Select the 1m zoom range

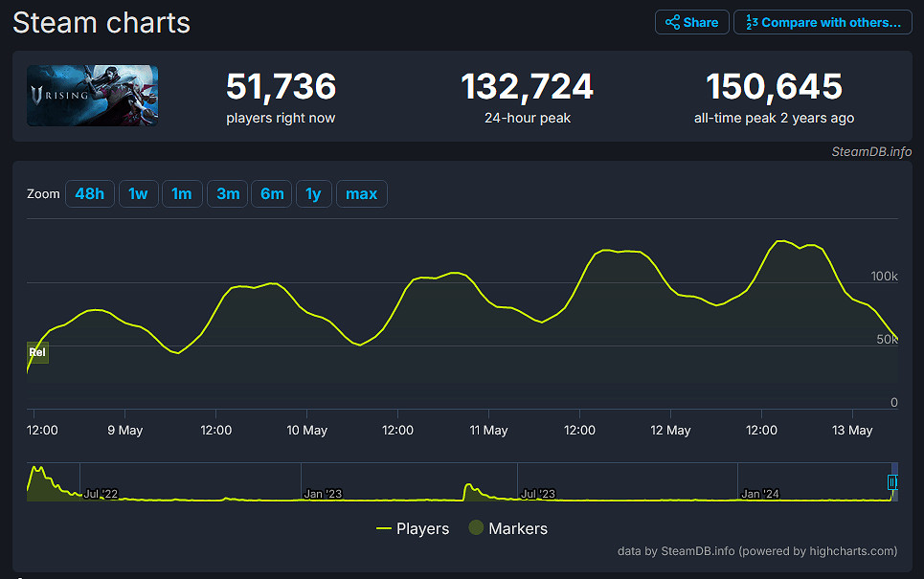[x=181, y=193]
